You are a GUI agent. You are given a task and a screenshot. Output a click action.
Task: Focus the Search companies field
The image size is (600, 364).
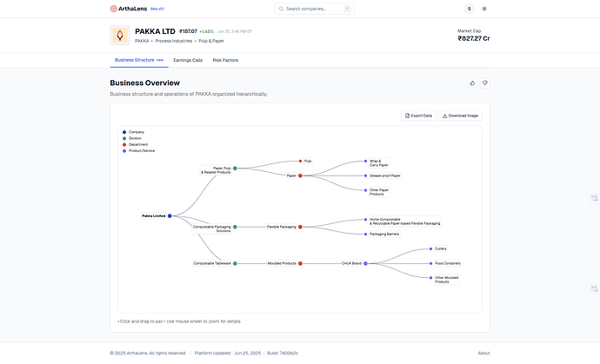pyautogui.click(x=314, y=9)
